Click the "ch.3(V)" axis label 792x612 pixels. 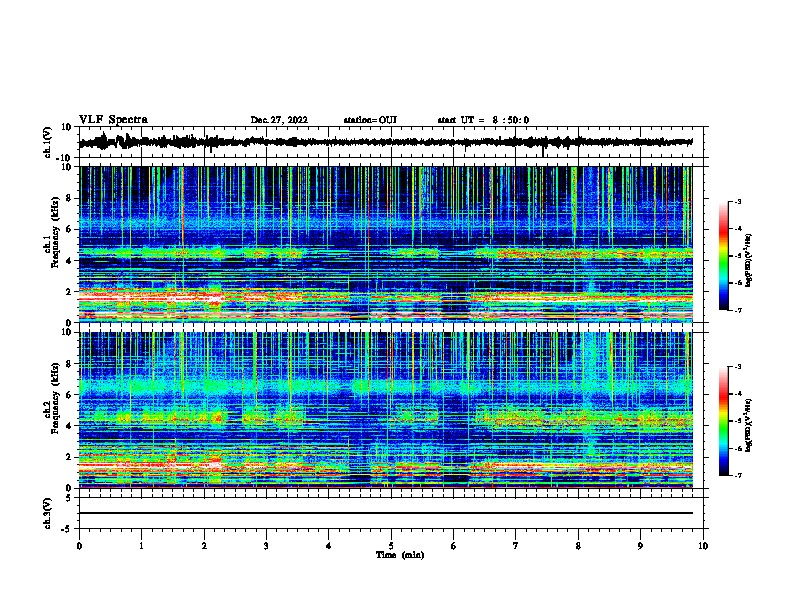(x=48, y=513)
